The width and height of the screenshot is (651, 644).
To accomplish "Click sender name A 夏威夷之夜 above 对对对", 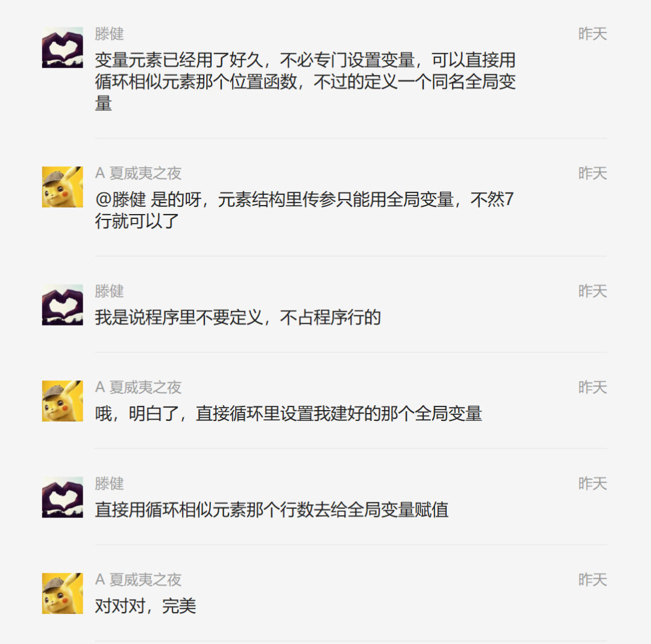I will [138, 580].
